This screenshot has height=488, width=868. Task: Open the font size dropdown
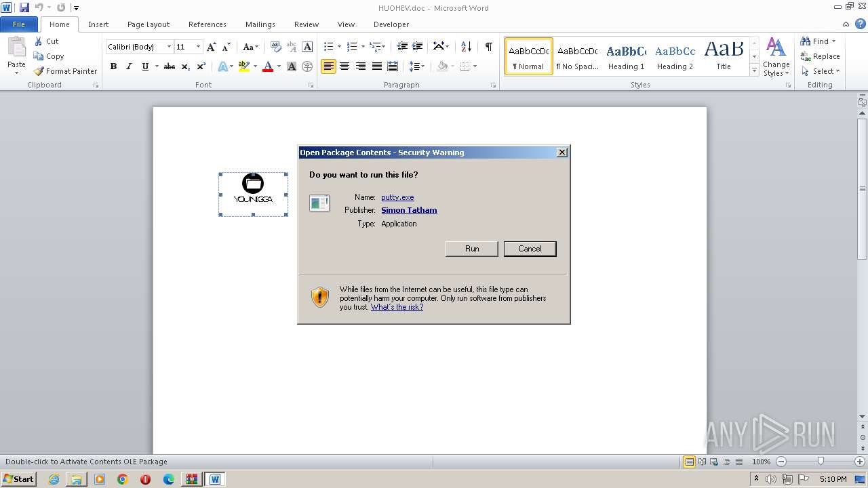pyautogui.click(x=198, y=47)
